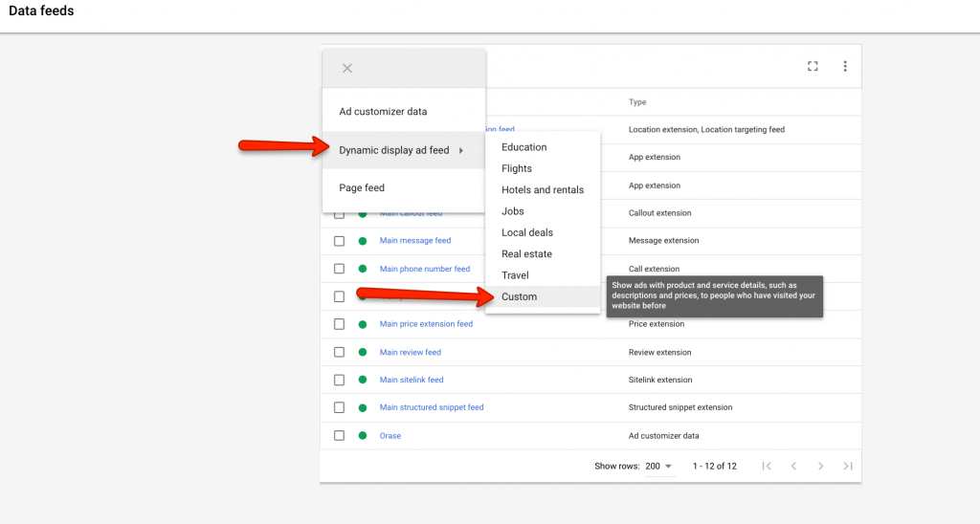Select the Main review feed checkbox

coord(339,353)
